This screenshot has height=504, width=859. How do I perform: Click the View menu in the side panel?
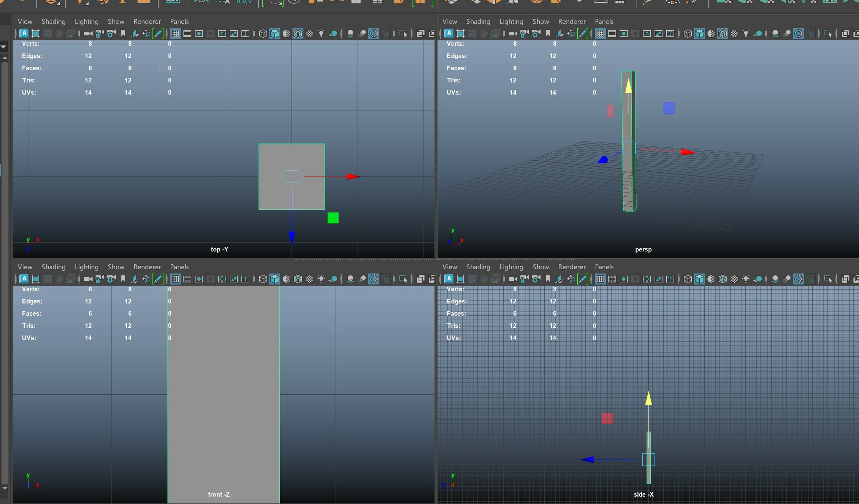pos(450,267)
